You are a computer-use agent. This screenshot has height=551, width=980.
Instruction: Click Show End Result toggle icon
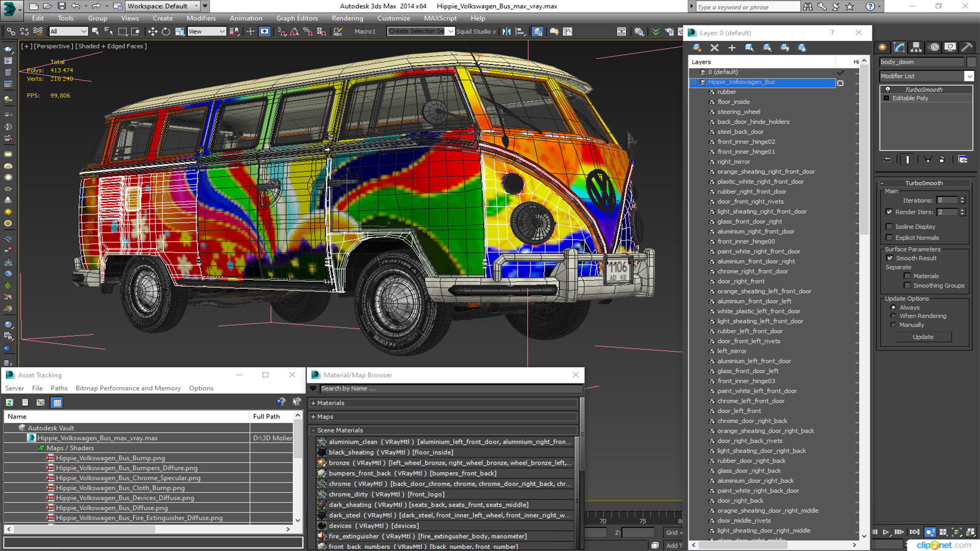pyautogui.click(x=908, y=160)
